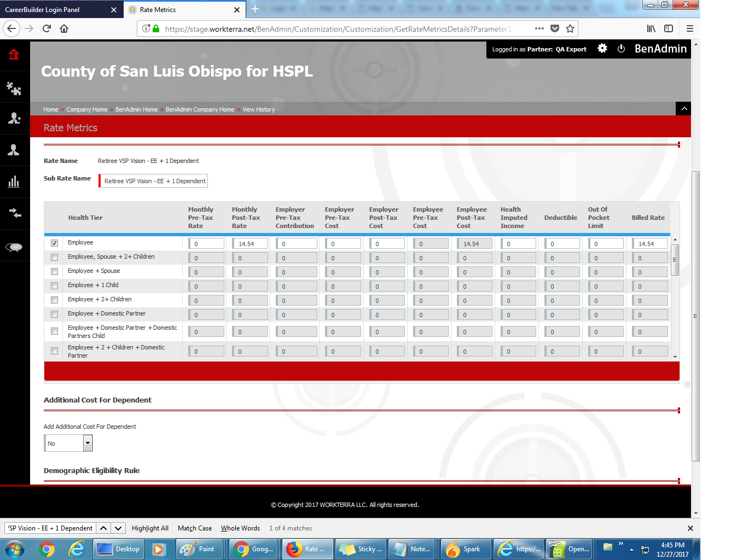This screenshot has width=743, height=560.
Task: Open the puzzle pieces sidebar icon
Action: (x=14, y=88)
